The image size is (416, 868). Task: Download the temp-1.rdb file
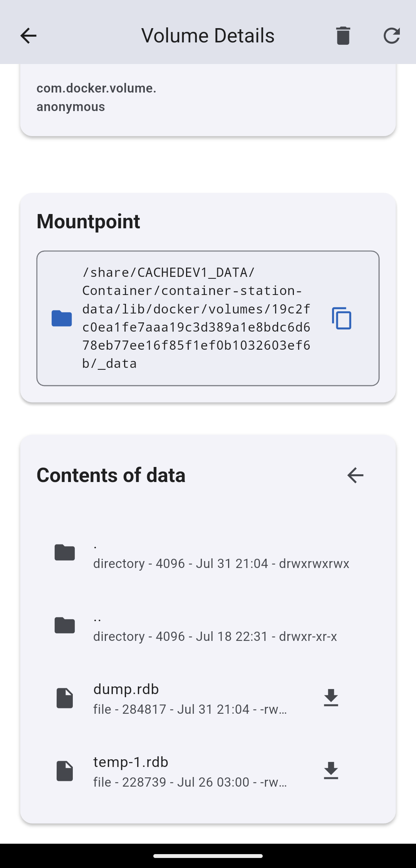(x=330, y=771)
